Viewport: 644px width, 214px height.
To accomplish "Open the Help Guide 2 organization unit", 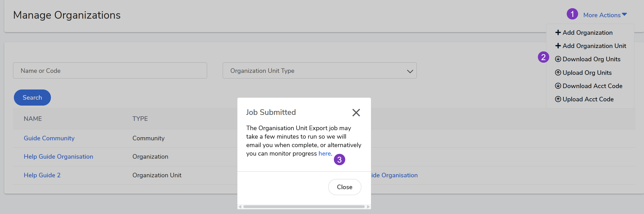I will [42, 175].
